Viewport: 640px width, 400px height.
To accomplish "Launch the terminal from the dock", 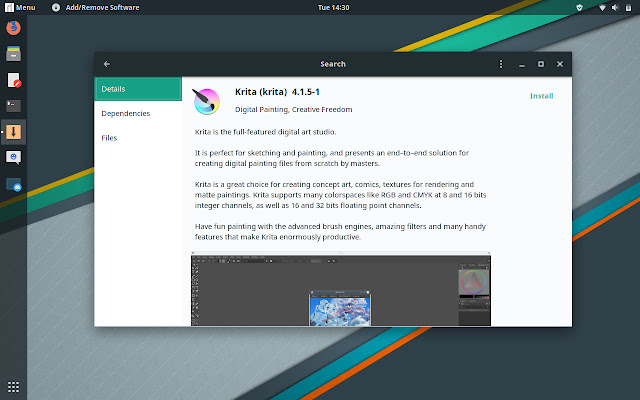I will tap(13, 106).
